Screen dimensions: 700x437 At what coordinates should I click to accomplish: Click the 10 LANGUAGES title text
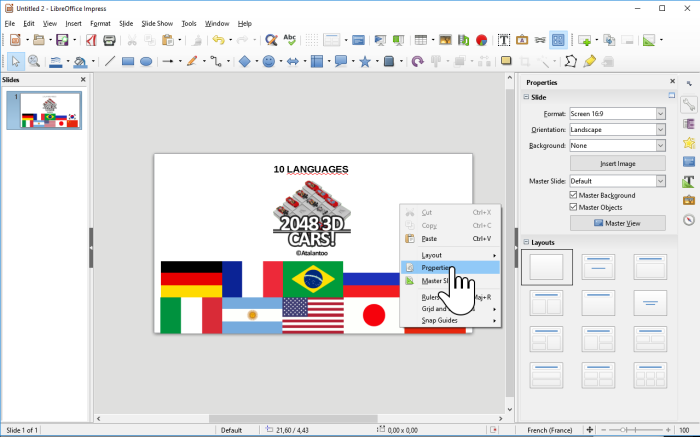(x=311, y=169)
